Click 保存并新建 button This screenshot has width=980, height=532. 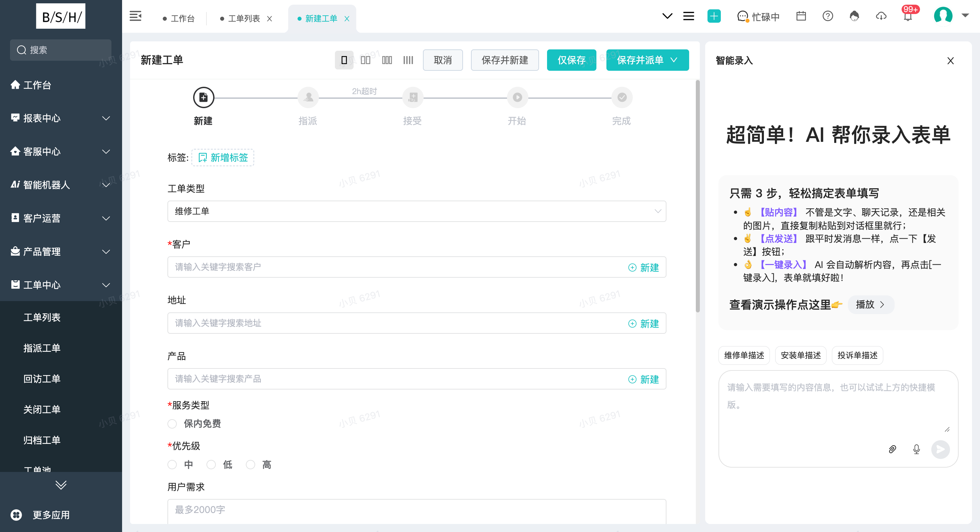(x=505, y=60)
